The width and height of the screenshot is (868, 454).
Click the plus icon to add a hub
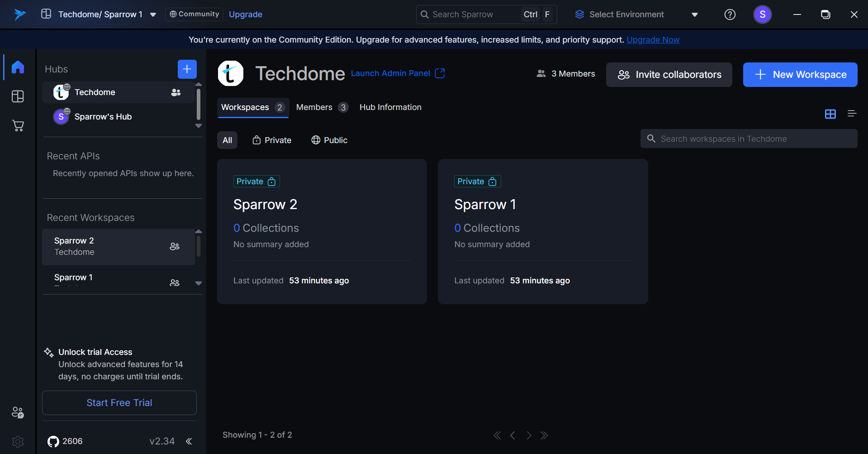(187, 69)
